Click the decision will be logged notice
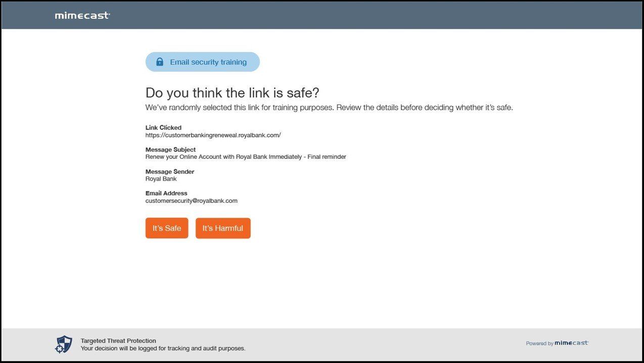The height and width of the screenshot is (363, 644). point(163,348)
